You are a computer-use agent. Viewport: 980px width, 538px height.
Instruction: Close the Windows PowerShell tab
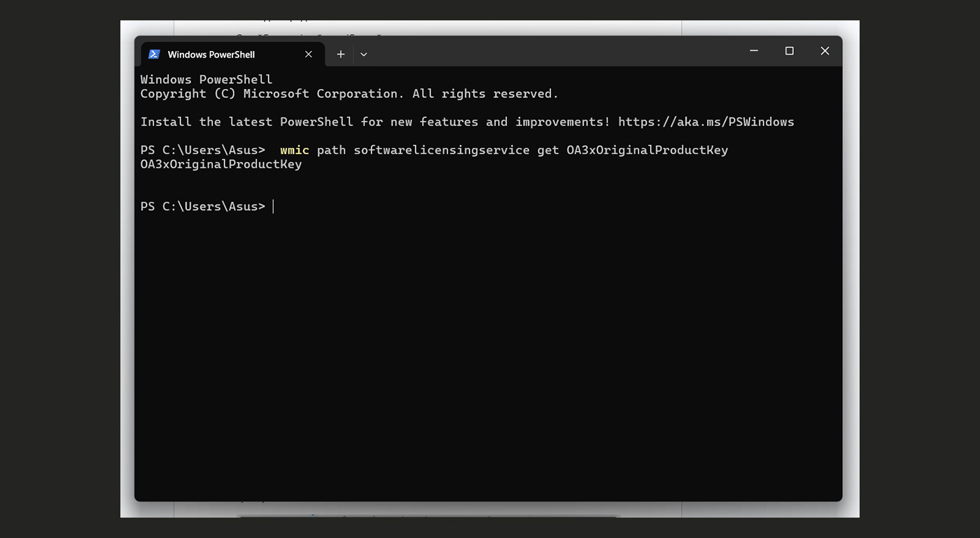click(308, 55)
